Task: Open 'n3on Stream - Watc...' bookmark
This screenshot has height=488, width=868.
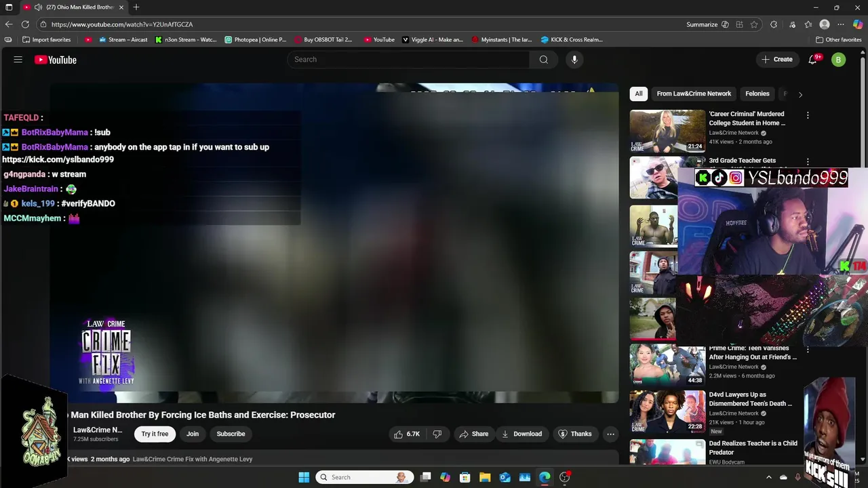Action: pos(186,40)
